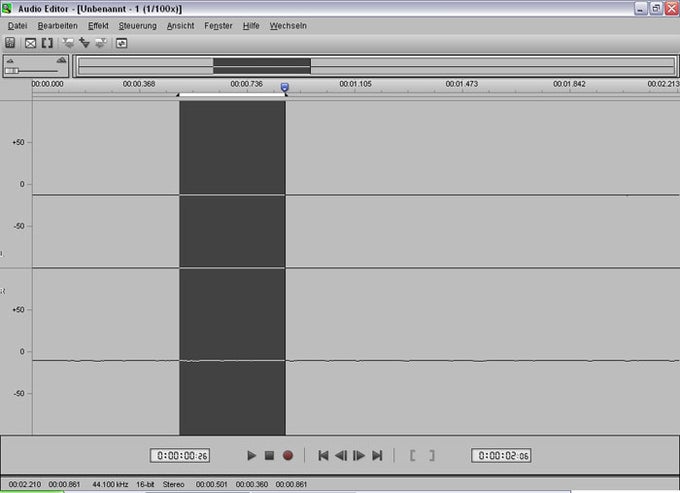Image resolution: width=680 pixels, height=493 pixels.
Task: Click the 00:01.842 label on the time ruler
Action: (569, 84)
